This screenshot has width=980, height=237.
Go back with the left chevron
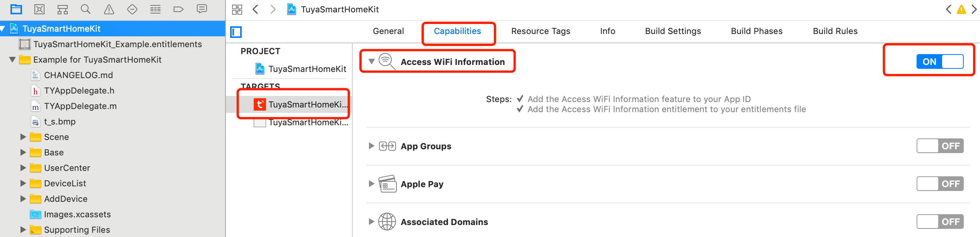point(255,9)
